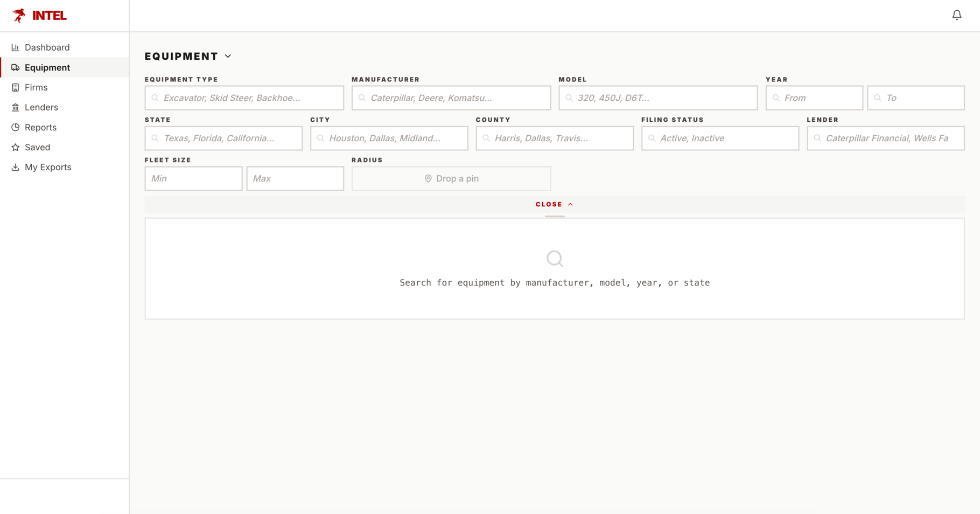Viewport: 980px width, 514px height.
Task: Open Firms page from sidebar
Action: pos(65,87)
